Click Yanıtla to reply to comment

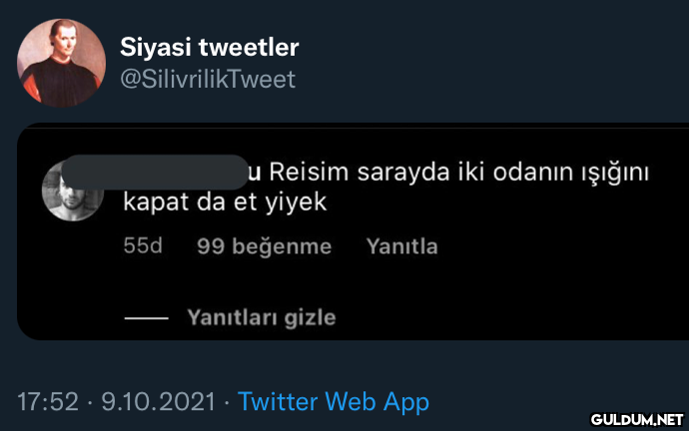(x=402, y=246)
